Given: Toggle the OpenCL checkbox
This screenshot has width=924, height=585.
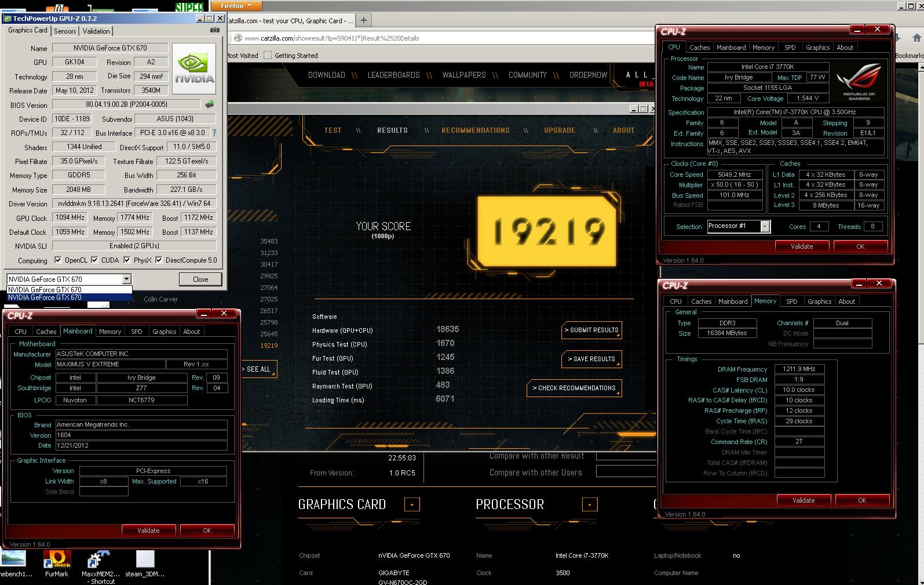Looking at the screenshot, I should pos(58,260).
